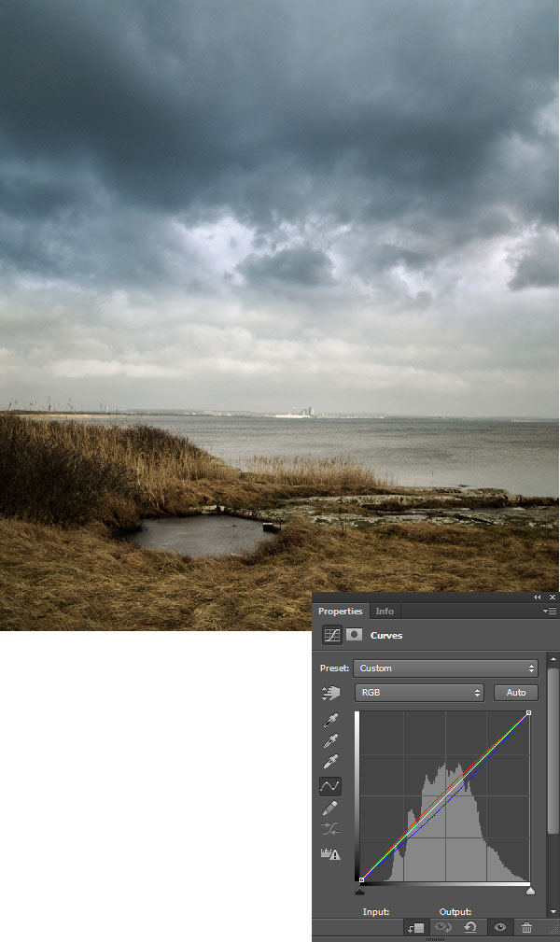
Task: Select the pencil draw-curve tool
Action: [329, 808]
